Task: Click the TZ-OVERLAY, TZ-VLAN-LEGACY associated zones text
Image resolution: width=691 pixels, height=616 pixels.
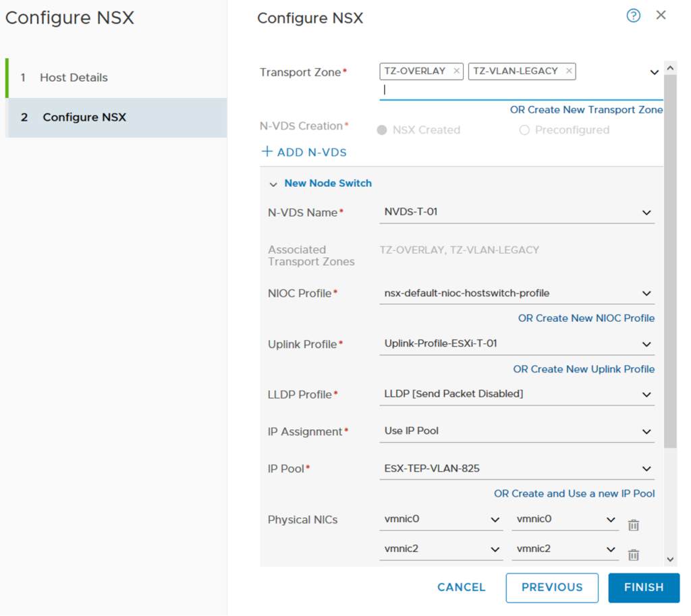Action: [x=459, y=250]
